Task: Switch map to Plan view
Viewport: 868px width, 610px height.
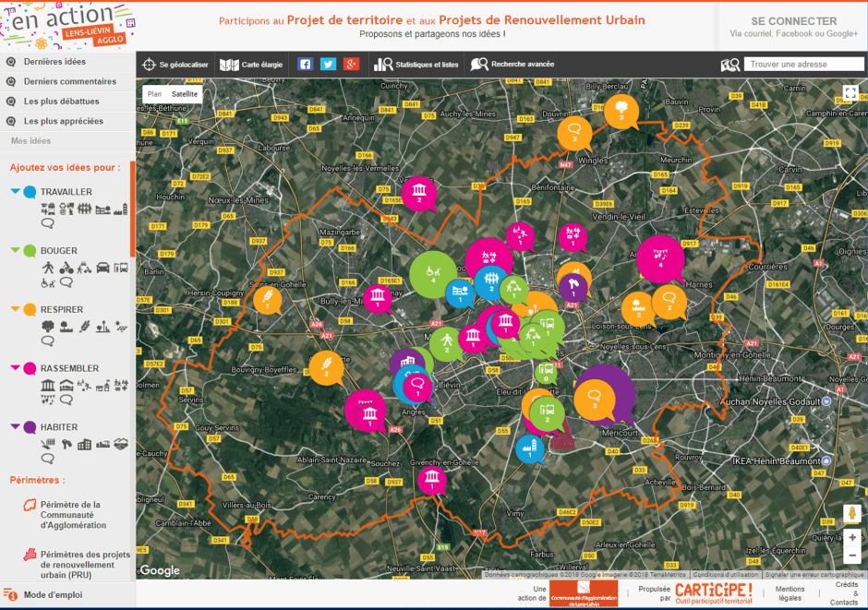Action: [154, 94]
